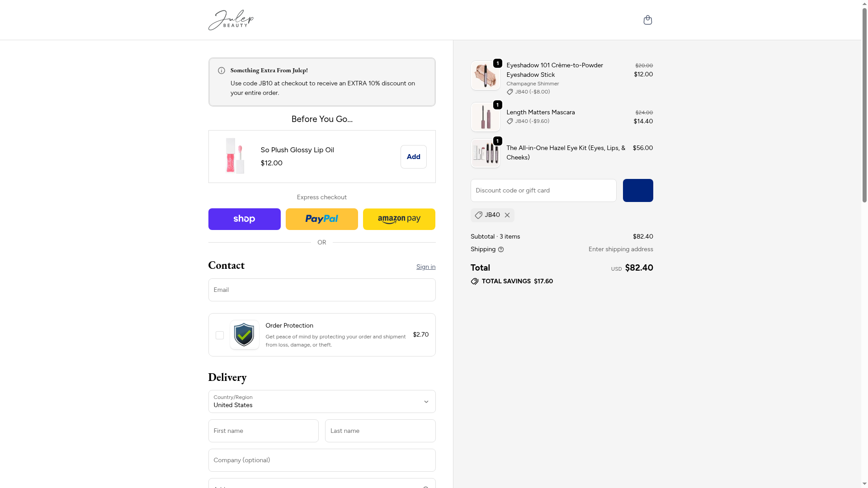
Task: Add So Plush Glossy Lip Oil
Action: pyautogui.click(x=413, y=157)
